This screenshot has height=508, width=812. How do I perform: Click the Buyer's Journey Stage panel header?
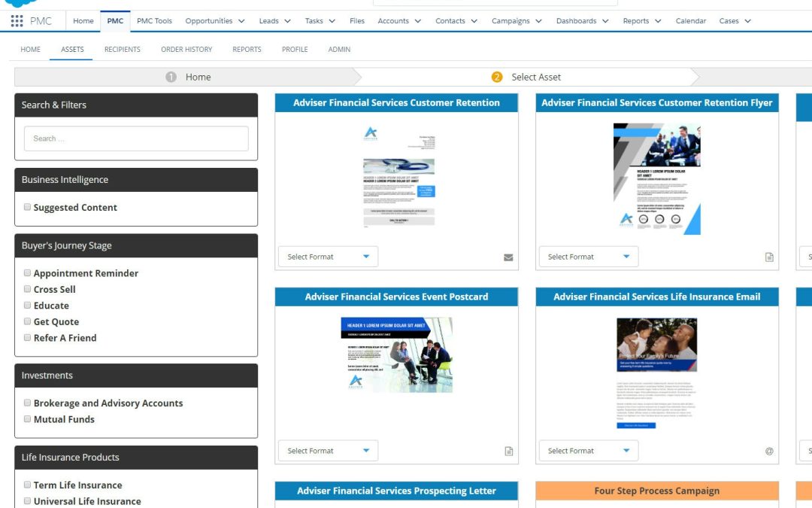click(136, 245)
